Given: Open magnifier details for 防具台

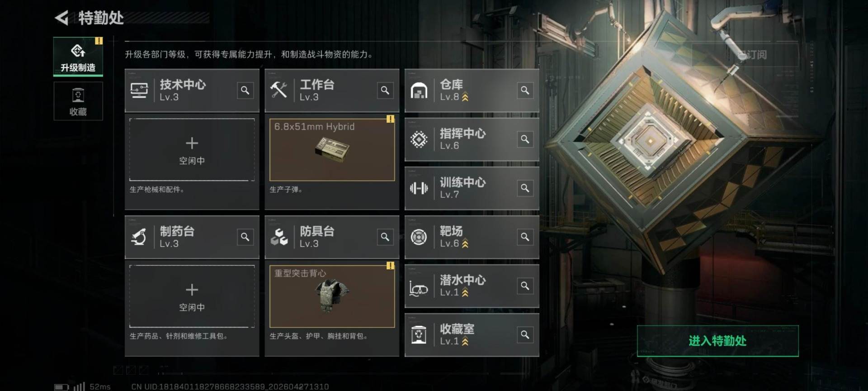Looking at the screenshot, I should (385, 237).
